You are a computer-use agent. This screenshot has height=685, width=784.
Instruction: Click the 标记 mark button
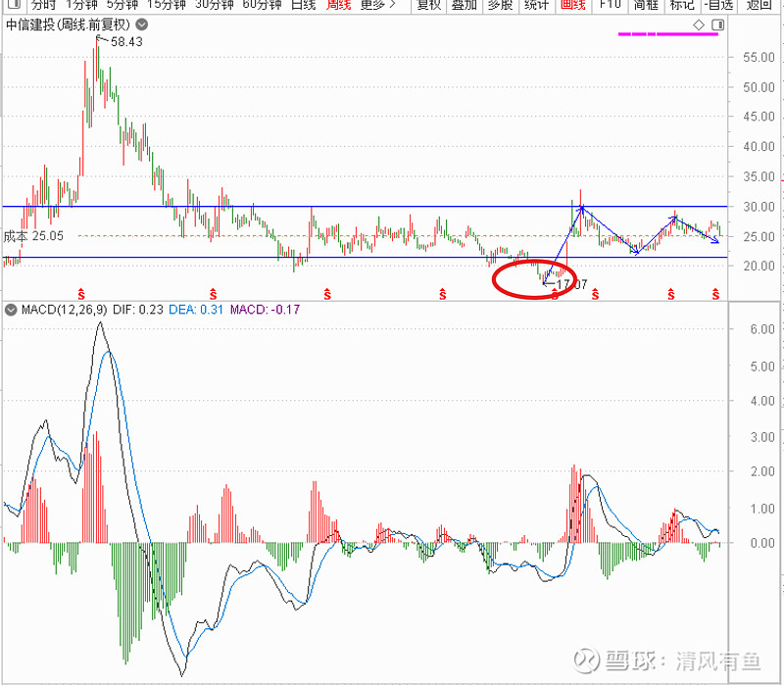click(x=682, y=5)
